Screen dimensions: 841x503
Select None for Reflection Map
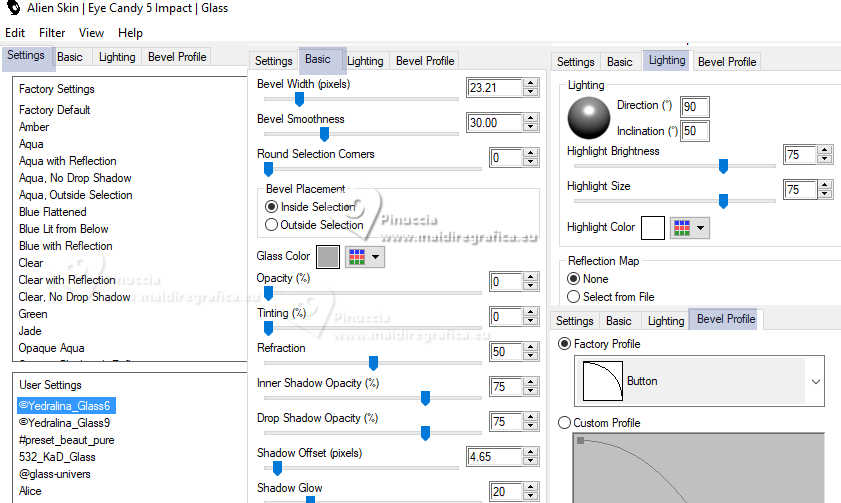tap(573, 279)
